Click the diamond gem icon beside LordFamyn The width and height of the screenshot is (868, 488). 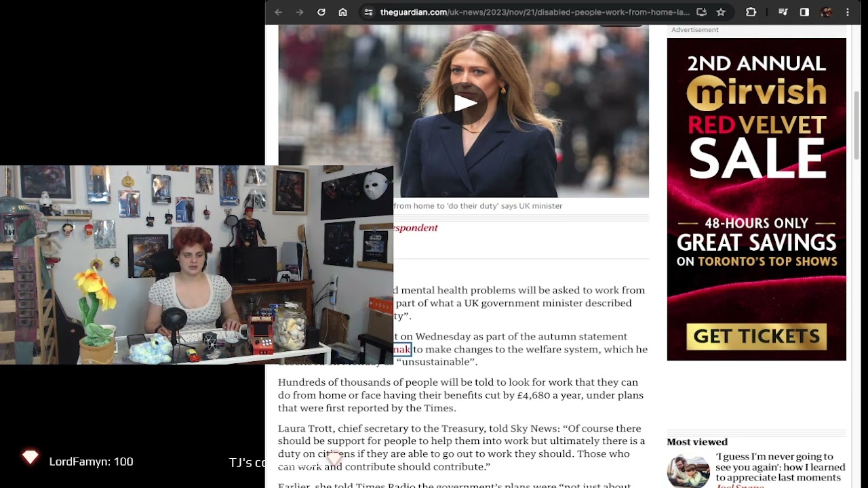coord(30,457)
